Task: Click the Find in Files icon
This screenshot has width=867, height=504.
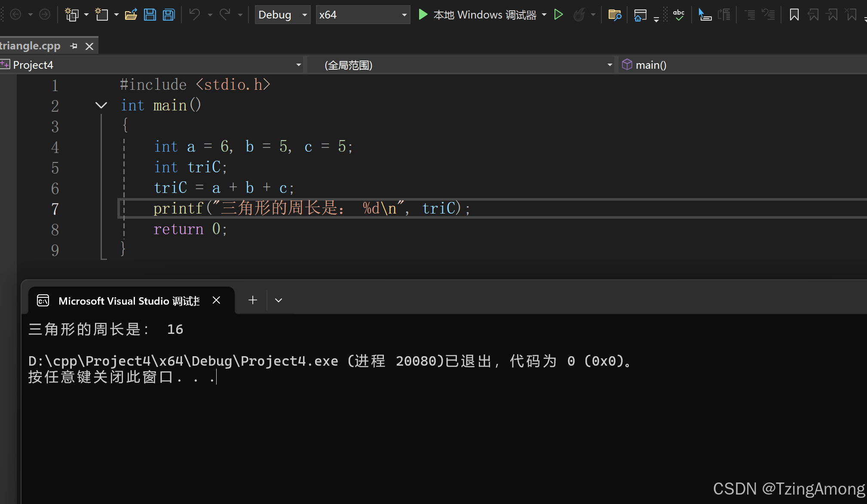Action: tap(615, 15)
